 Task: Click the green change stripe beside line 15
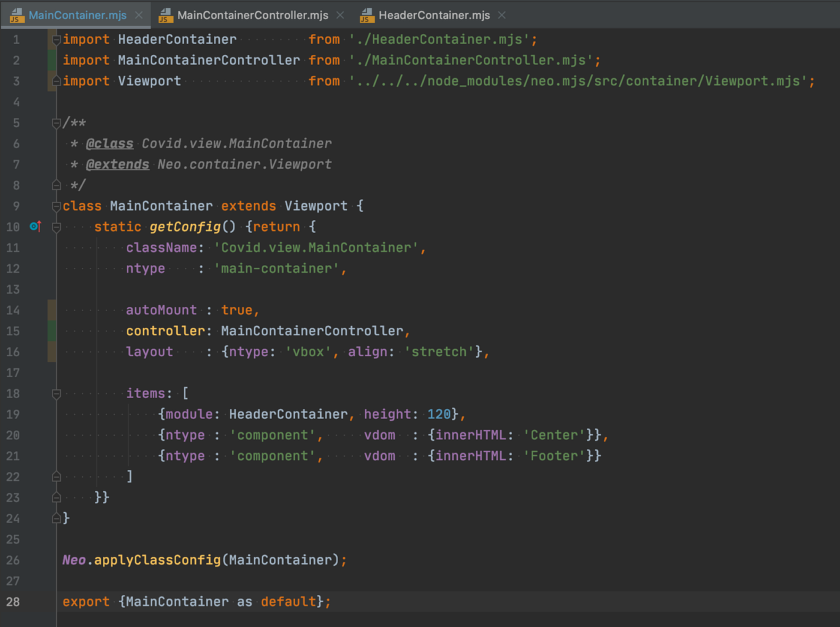[x=52, y=331]
